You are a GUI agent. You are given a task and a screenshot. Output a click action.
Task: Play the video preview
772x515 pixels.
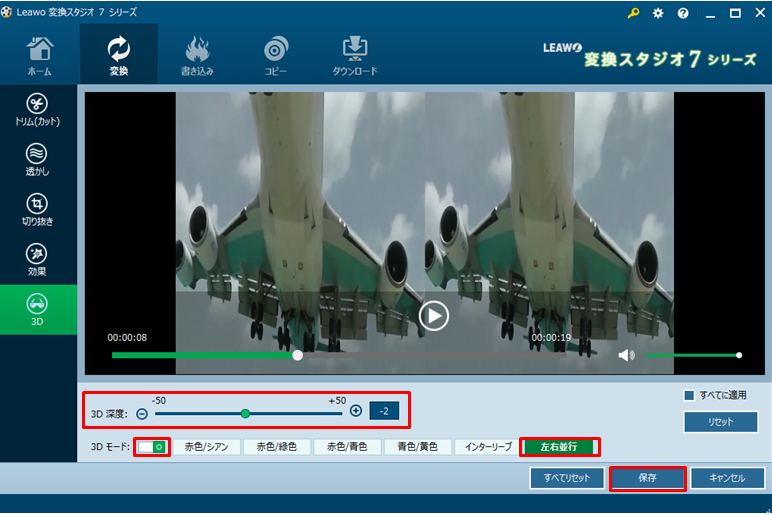click(433, 316)
